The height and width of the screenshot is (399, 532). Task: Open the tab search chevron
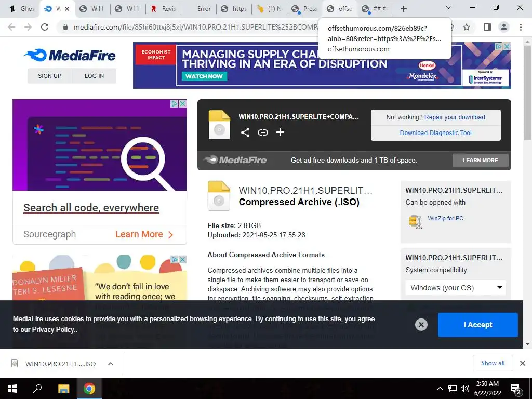click(448, 7)
